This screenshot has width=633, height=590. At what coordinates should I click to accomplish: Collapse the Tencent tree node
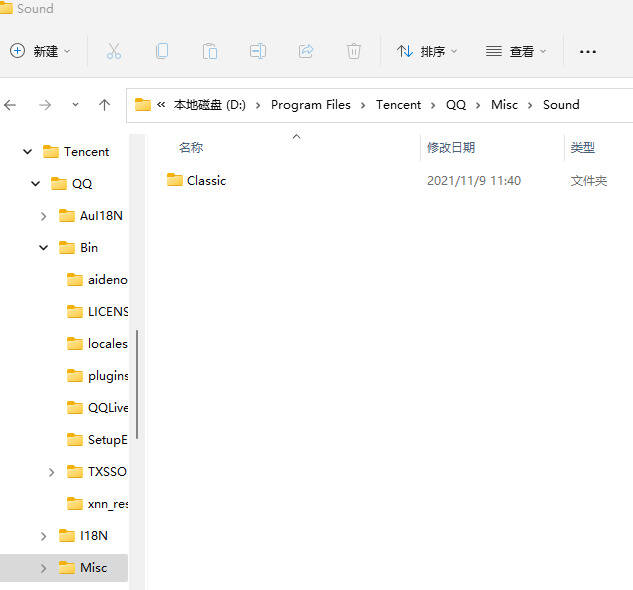point(27,152)
